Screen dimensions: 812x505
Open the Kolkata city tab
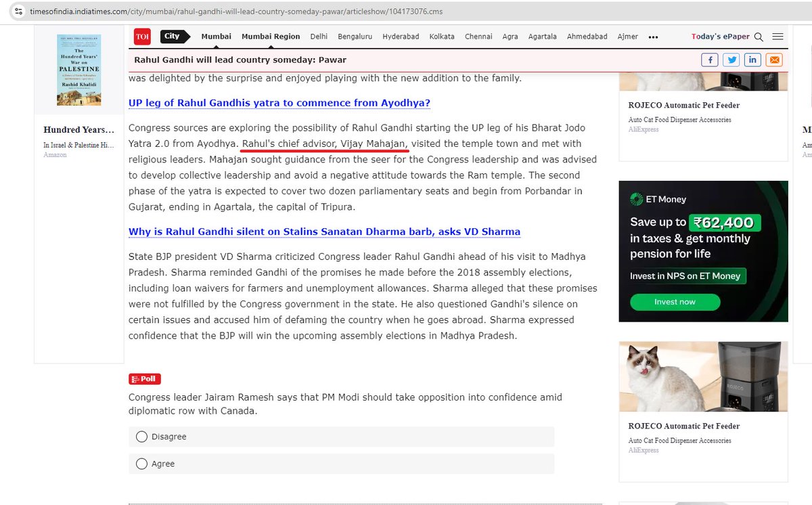pos(442,37)
